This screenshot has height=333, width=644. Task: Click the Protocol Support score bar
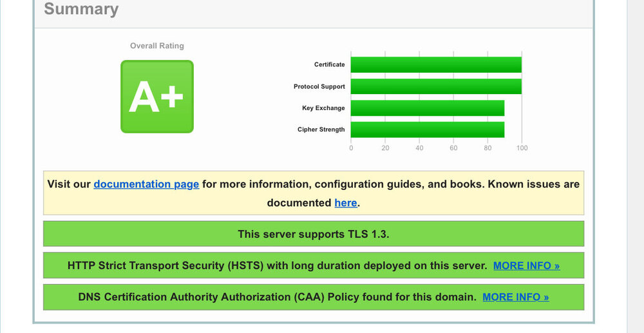436,86
